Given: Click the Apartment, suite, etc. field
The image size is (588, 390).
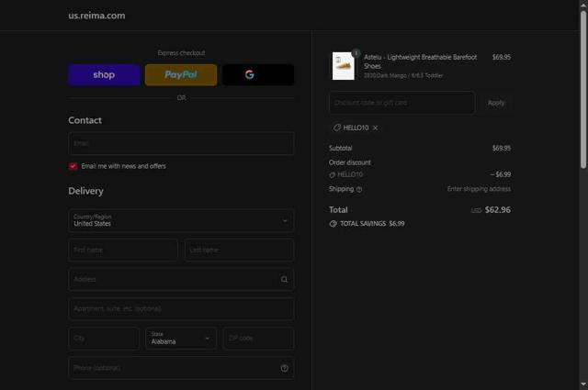Looking at the screenshot, I should coord(181,308).
